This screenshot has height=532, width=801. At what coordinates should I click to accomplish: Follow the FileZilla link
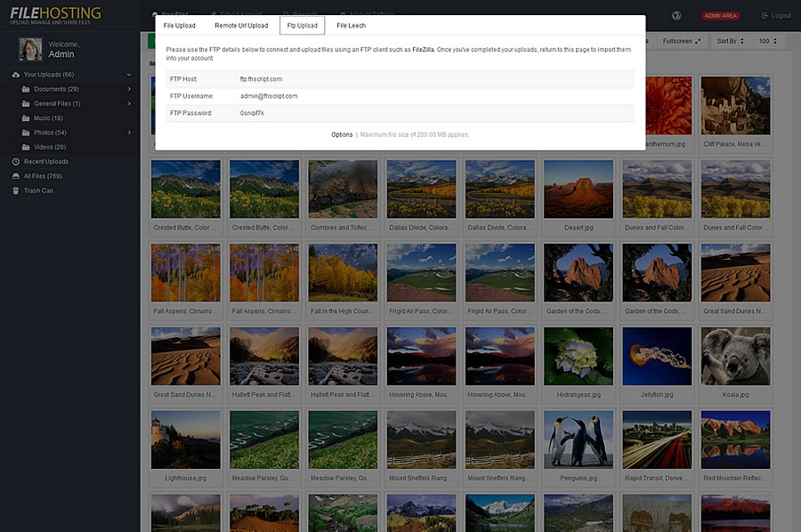pos(423,50)
